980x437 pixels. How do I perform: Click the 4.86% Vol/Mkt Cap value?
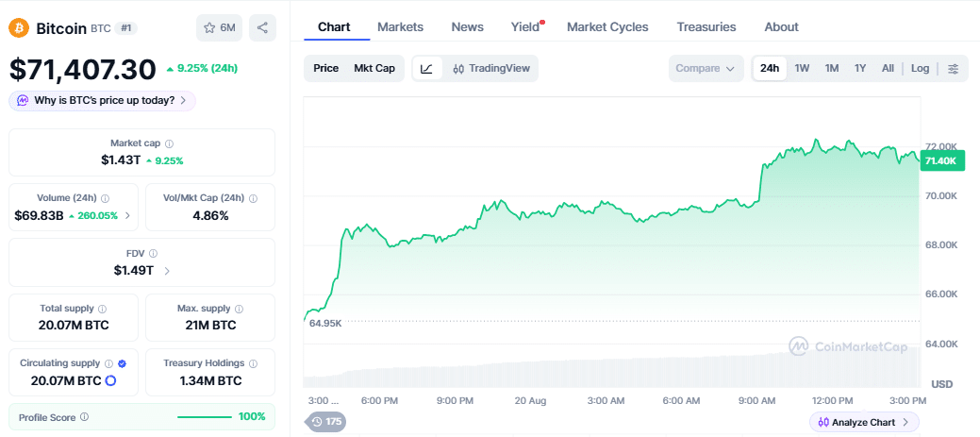[x=210, y=216]
